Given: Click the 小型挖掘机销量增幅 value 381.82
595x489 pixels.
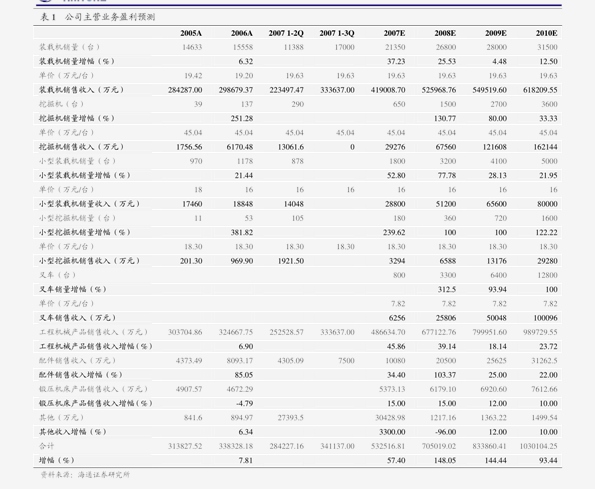Looking at the screenshot, I should [x=242, y=232].
